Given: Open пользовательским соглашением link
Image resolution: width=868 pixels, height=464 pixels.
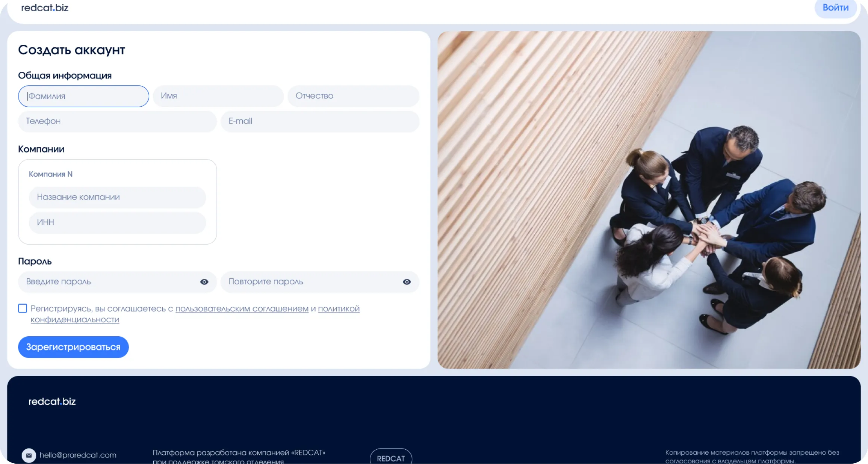Looking at the screenshot, I should click(242, 309).
